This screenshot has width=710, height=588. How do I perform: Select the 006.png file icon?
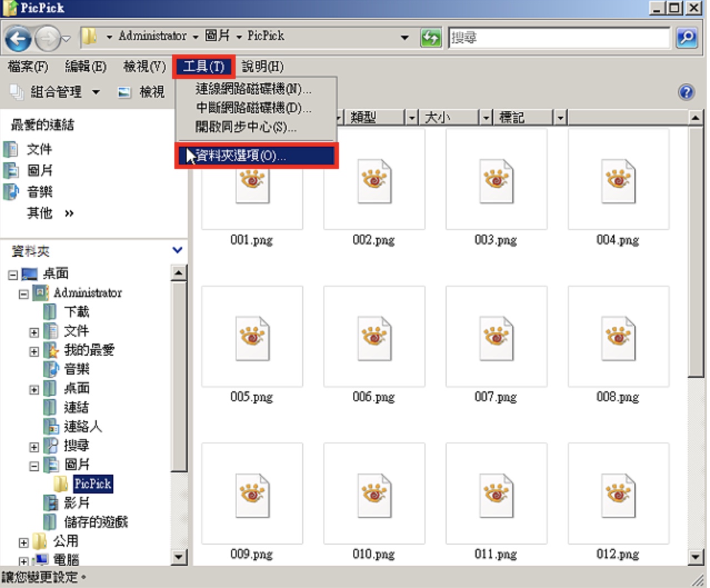point(374,338)
